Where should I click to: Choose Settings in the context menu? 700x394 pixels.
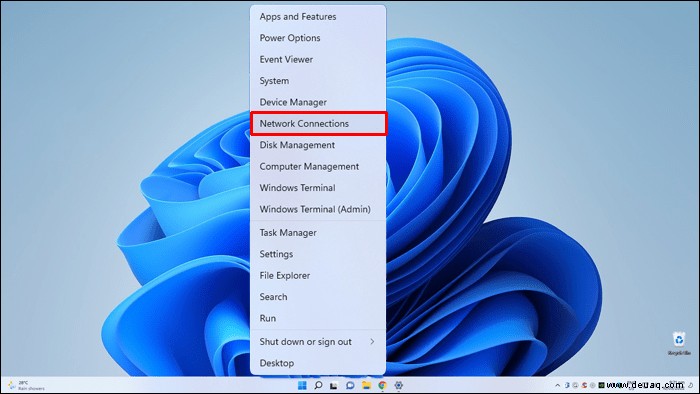point(318,254)
